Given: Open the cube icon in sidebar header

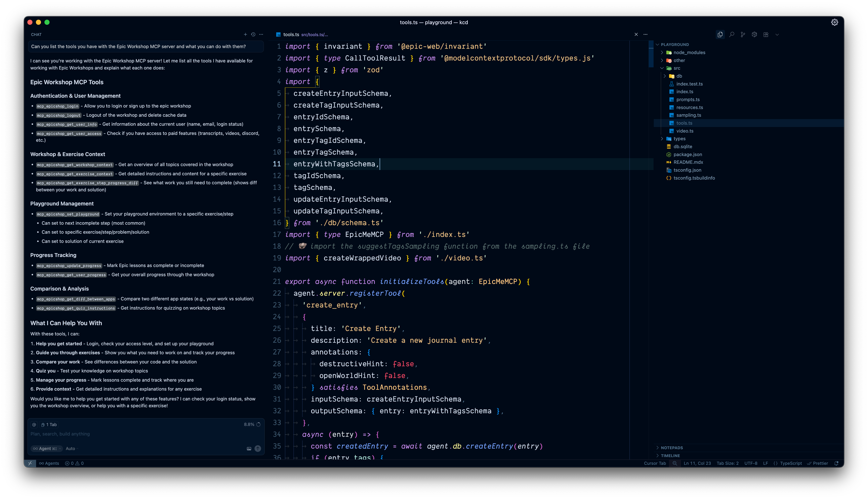Looking at the screenshot, I should (x=754, y=35).
